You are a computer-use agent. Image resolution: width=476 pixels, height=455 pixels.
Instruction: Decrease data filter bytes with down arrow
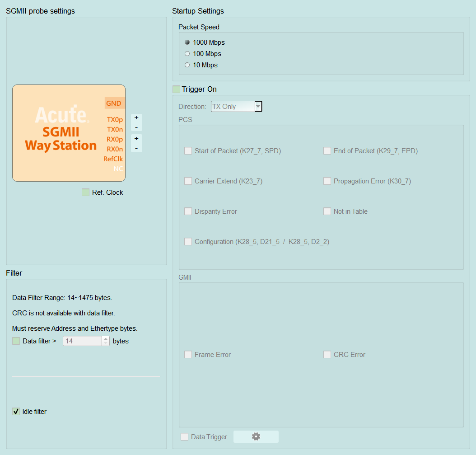pyautogui.click(x=106, y=343)
